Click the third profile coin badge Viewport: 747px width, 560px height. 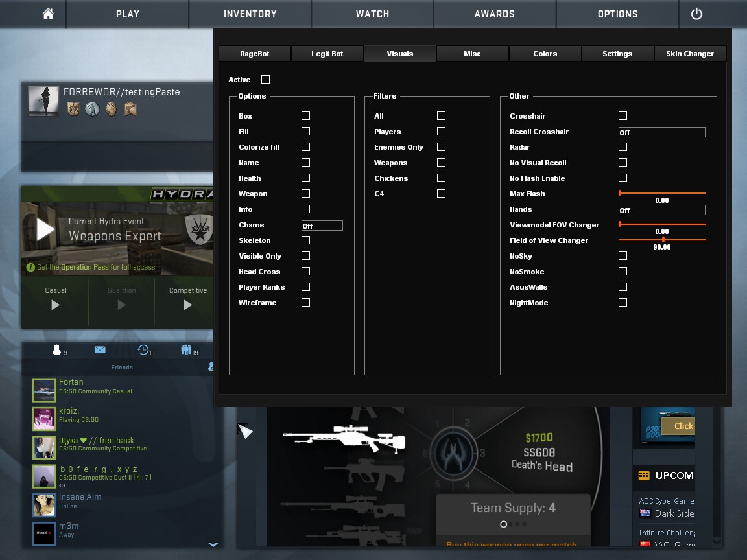(111, 109)
